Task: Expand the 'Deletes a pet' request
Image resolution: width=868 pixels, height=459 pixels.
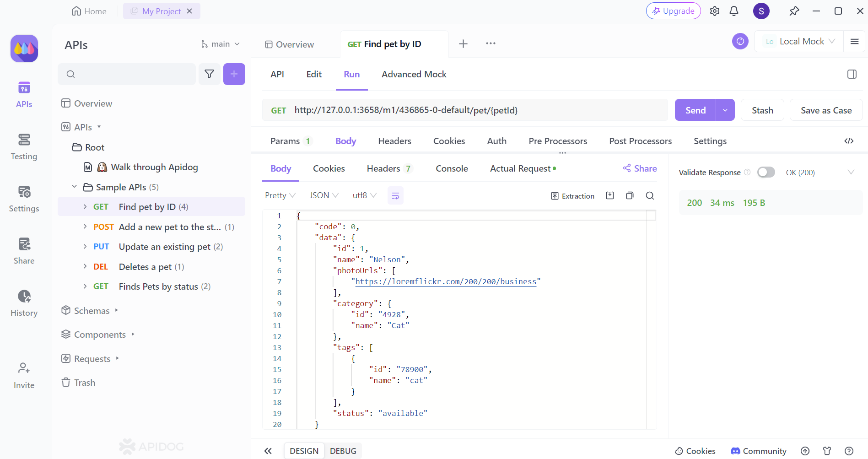Action: (x=85, y=266)
